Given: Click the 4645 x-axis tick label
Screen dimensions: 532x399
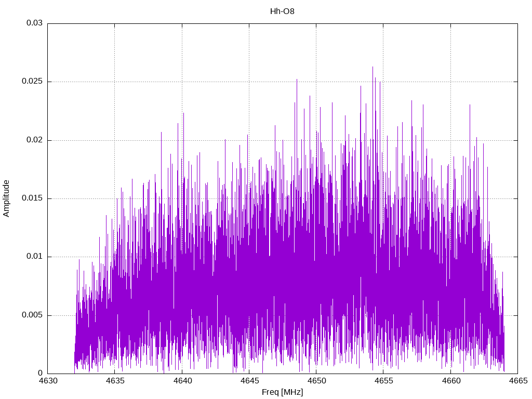Looking at the screenshot, I should coord(249,381).
